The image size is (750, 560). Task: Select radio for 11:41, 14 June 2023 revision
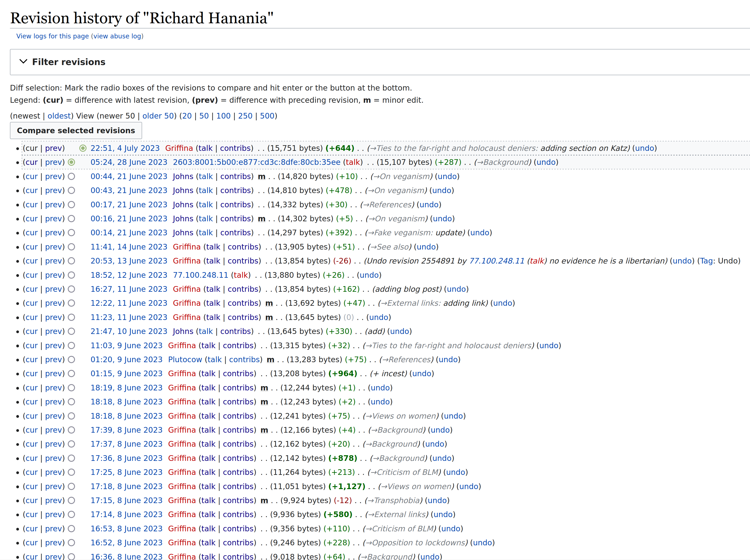click(x=71, y=247)
